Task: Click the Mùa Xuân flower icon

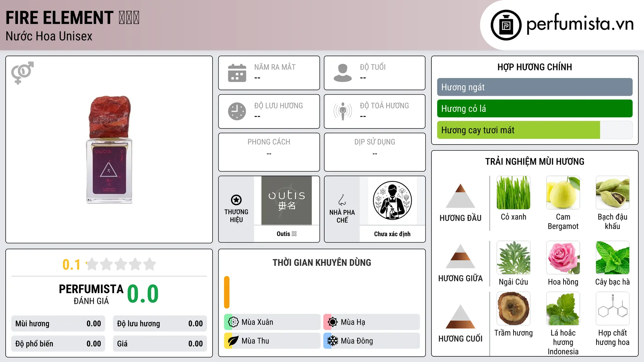Action: point(233,322)
